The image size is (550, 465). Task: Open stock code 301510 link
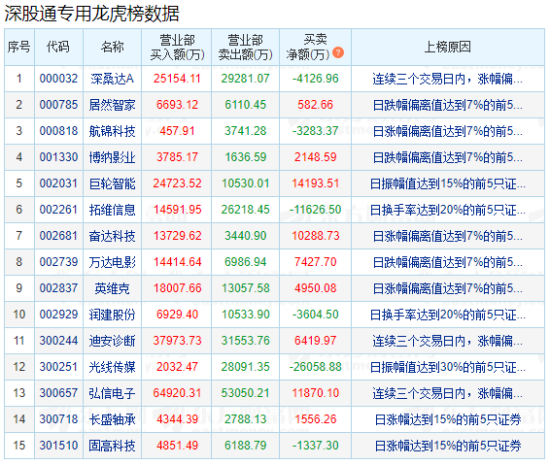tap(59, 446)
